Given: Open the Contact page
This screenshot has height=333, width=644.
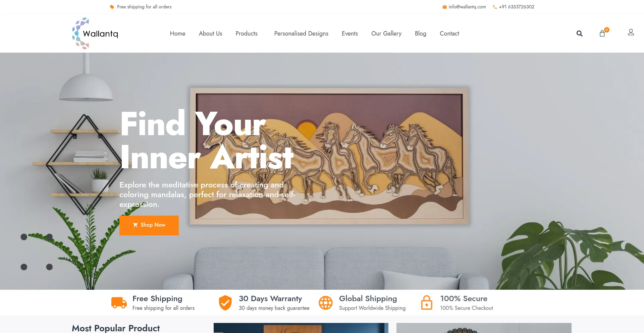Looking at the screenshot, I should coord(449,34).
